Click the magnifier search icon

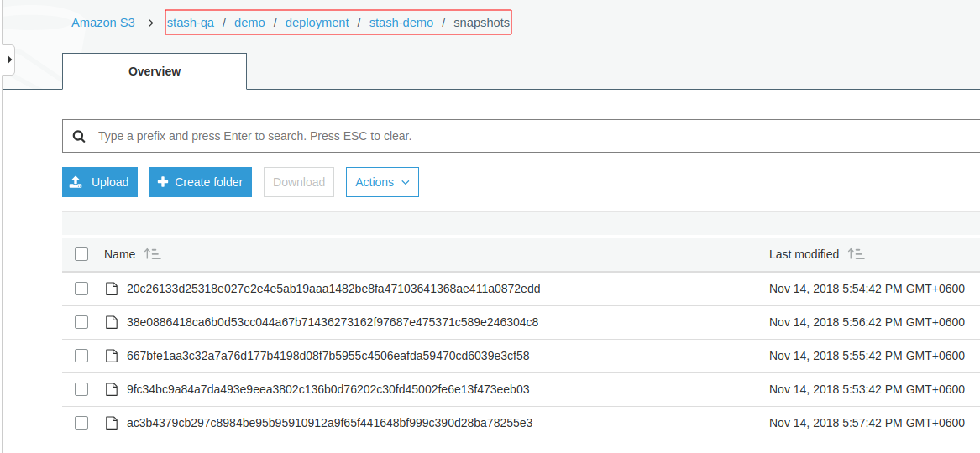79,136
